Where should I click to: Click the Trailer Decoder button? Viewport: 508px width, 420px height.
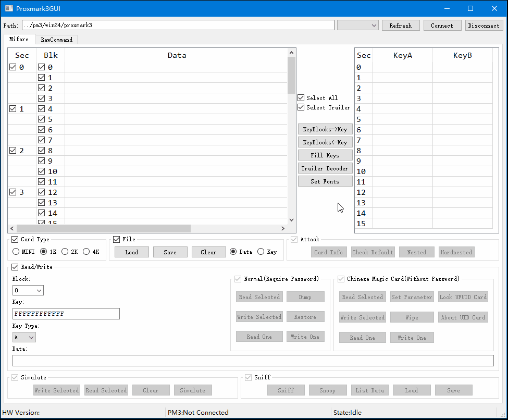pyautogui.click(x=325, y=168)
